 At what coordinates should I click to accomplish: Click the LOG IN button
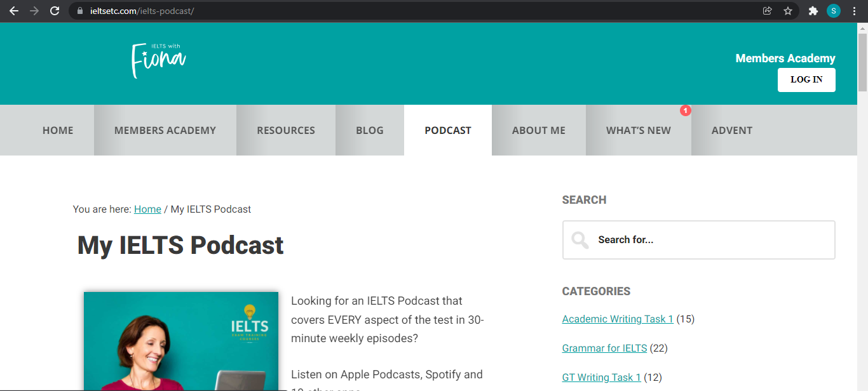[x=806, y=80]
